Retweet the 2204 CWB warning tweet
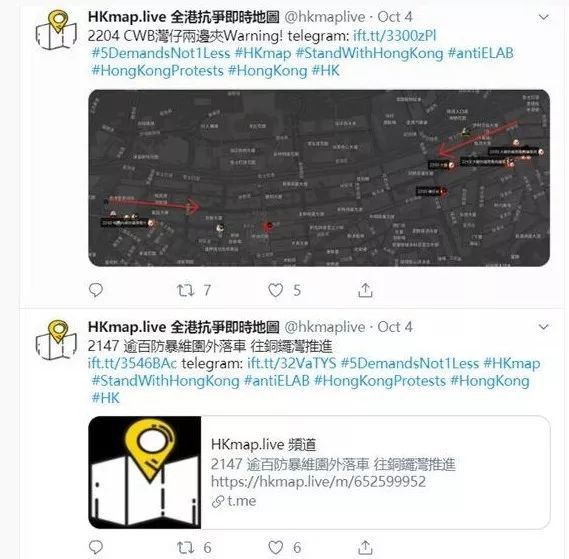 (x=185, y=290)
